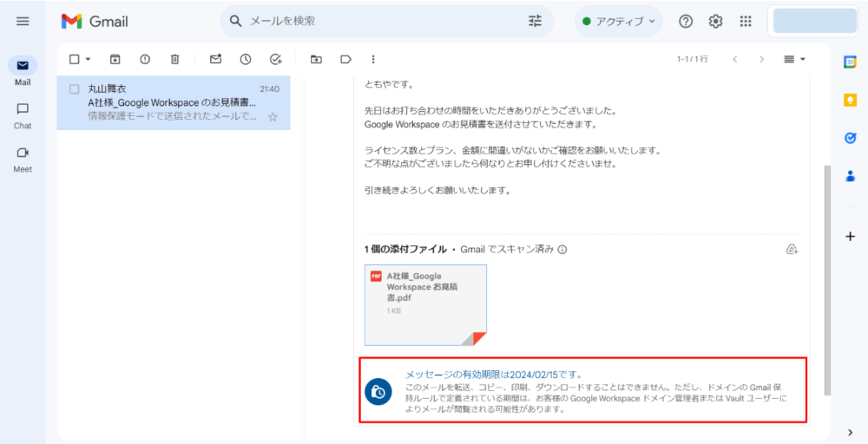Open the help question mark icon
Image resolution: width=868 pixels, height=444 pixels.
point(686,22)
